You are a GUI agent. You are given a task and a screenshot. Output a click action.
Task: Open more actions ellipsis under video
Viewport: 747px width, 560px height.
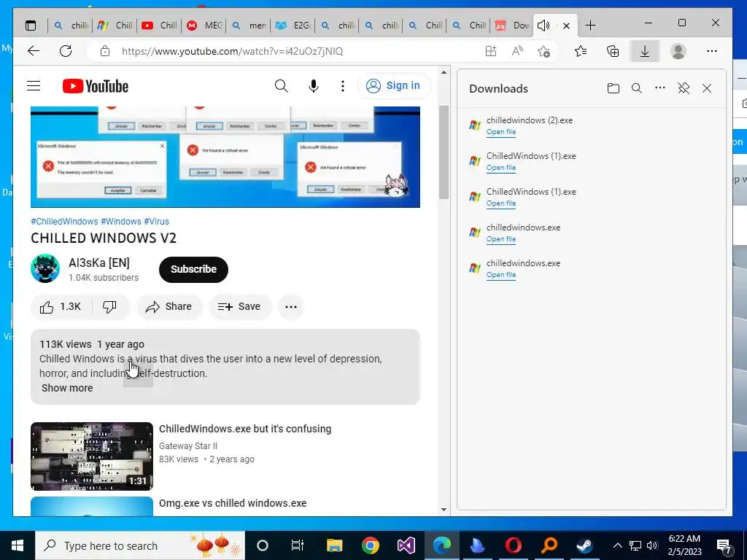click(290, 307)
